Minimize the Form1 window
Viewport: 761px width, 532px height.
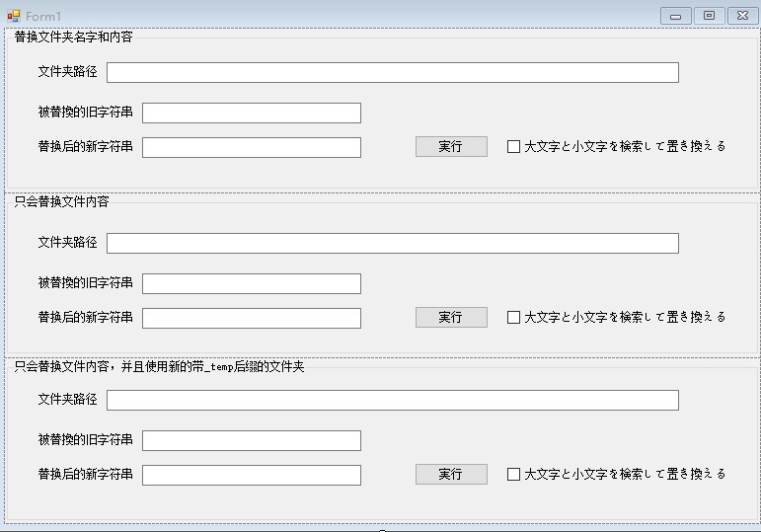coord(675,16)
